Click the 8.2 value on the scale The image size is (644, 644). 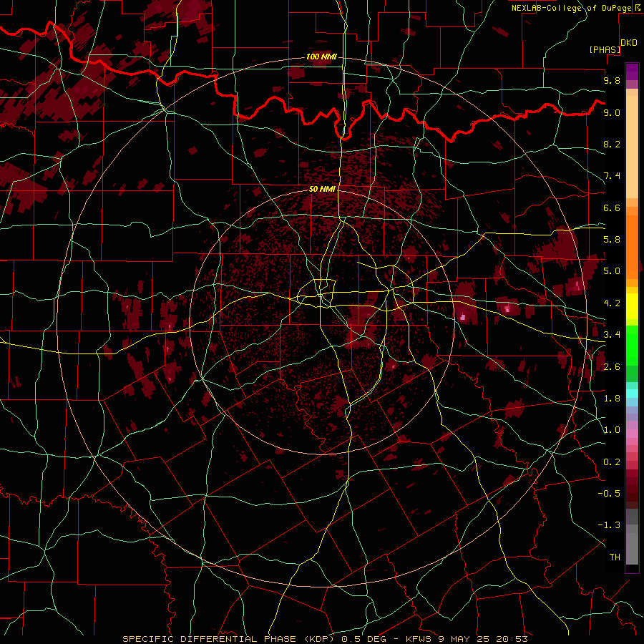(x=612, y=144)
